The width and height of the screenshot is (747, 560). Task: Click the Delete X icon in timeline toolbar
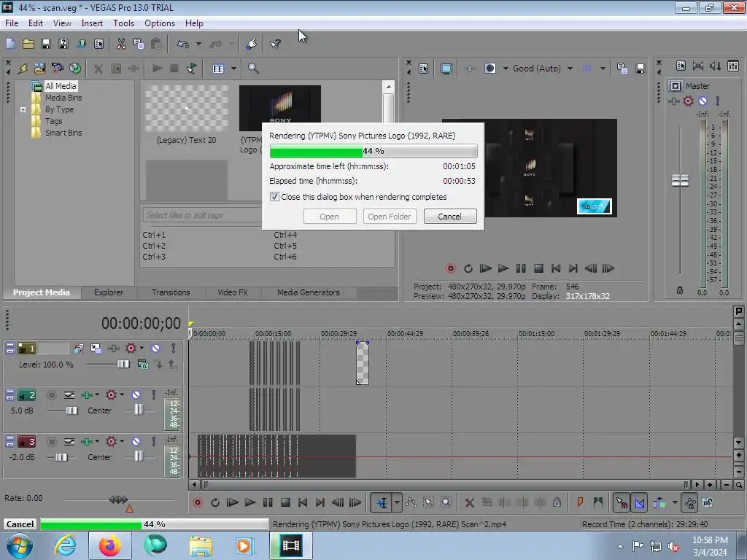click(x=469, y=502)
